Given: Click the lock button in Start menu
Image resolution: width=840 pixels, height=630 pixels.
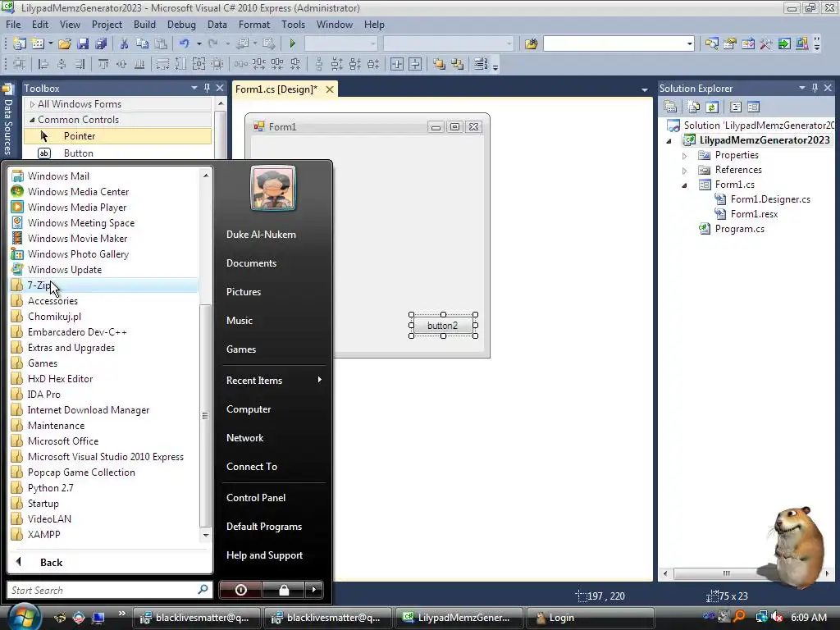Looking at the screenshot, I should tap(283, 590).
